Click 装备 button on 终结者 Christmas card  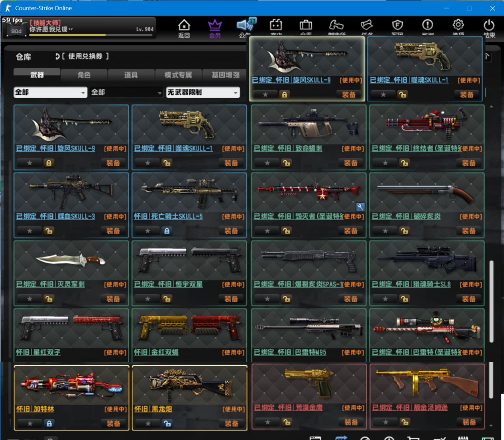tap(469, 163)
